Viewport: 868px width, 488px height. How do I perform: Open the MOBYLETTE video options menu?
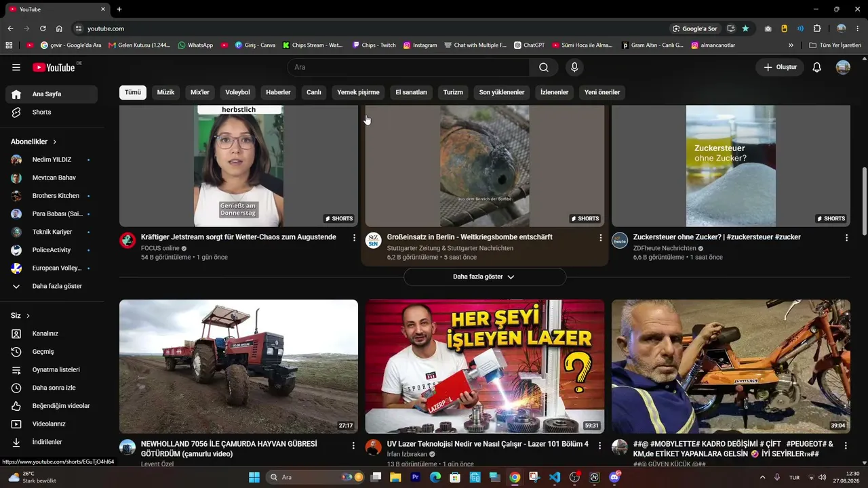(x=846, y=445)
